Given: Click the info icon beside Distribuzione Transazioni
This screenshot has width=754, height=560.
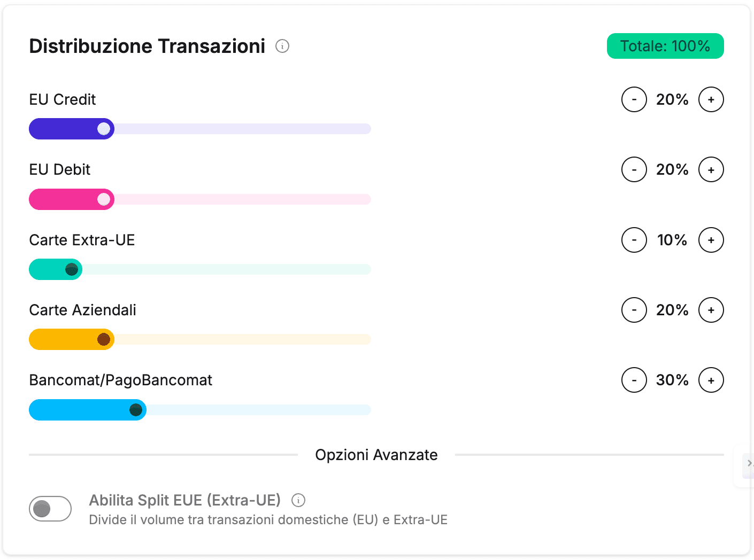Looking at the screenshot, I should click(282, 46).
